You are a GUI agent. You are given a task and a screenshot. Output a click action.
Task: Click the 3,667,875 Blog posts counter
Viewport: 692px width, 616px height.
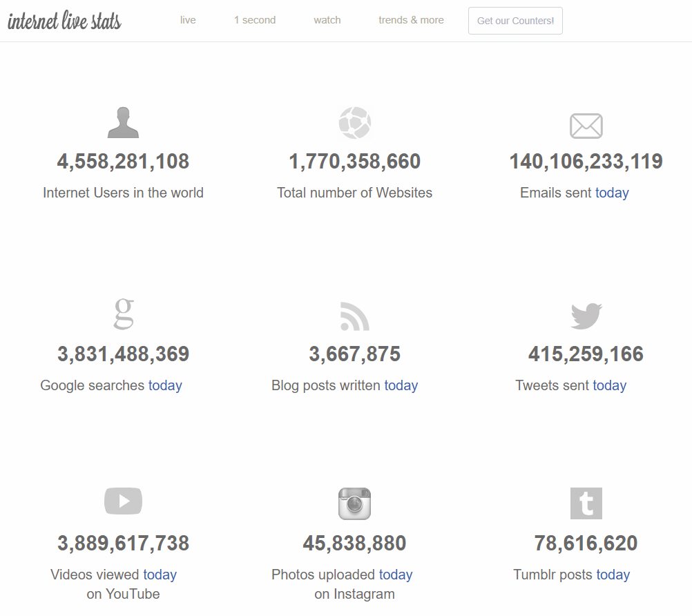(355, 354)
